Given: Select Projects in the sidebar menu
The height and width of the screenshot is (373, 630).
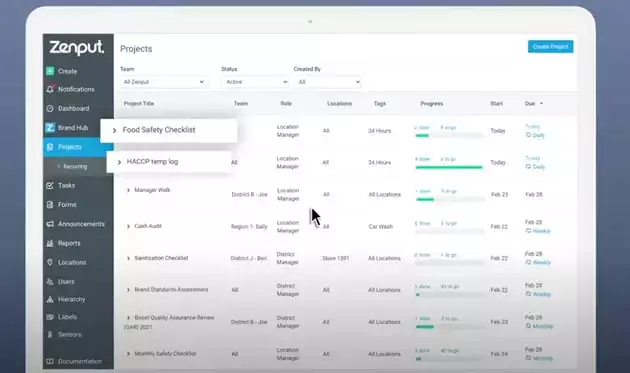Looking at the screenshot, I should coord(78,147).
